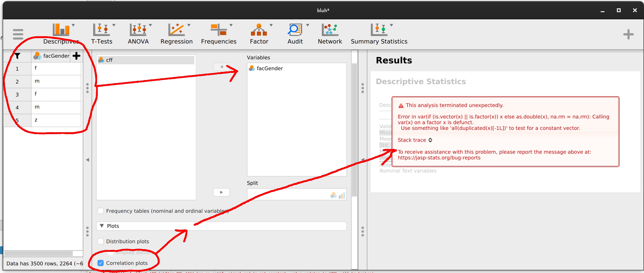
Task: Open the ANOVA module
Action: click(x=138, y=34)
